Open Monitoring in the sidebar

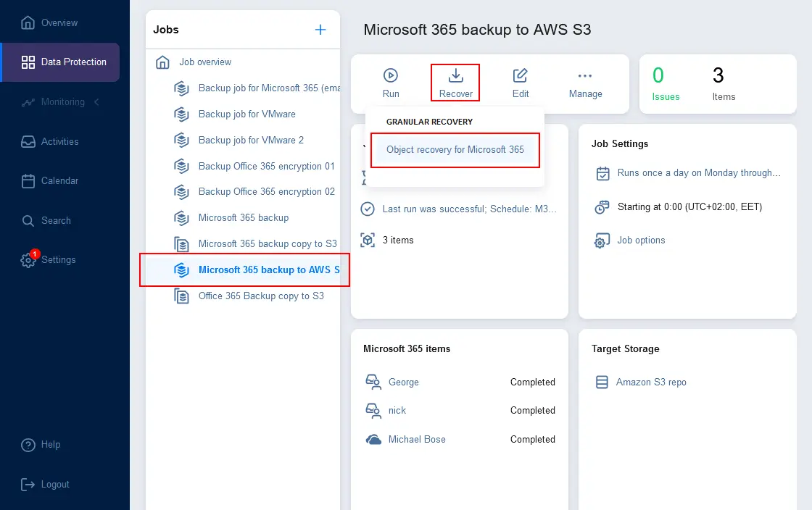53,102
